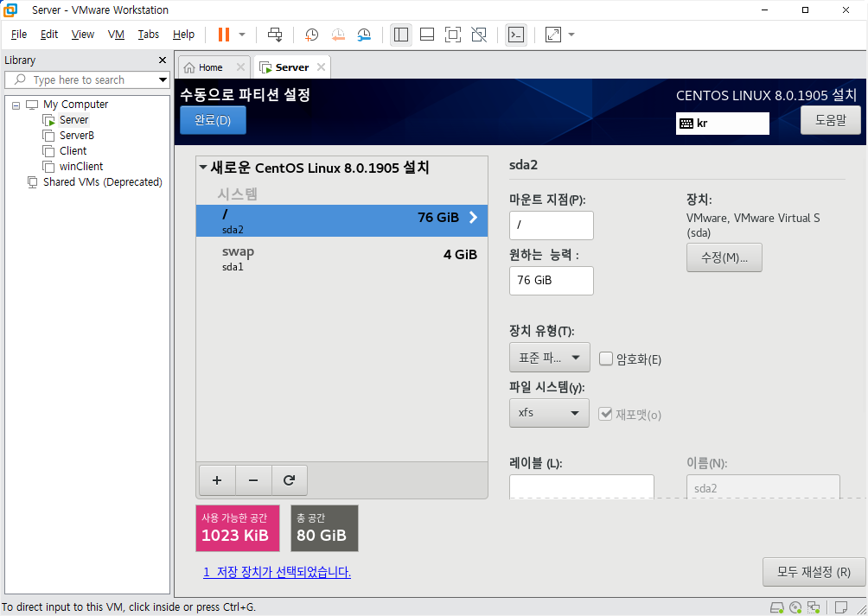Image resolution: width=868 pixels, height=616 pixels.
Task: Open the power options arrow next to the pause icon
Action: [242, 35]
